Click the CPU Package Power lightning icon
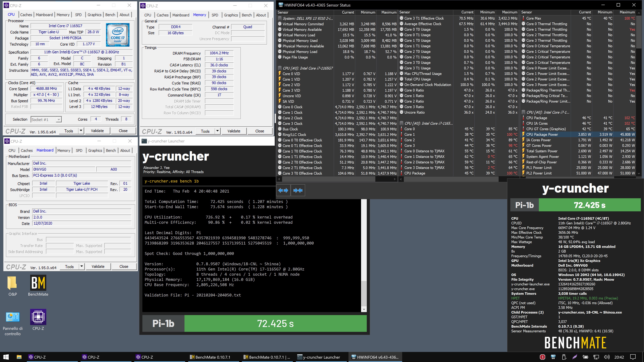The image size is (644, 362). [x=523, y=134]
